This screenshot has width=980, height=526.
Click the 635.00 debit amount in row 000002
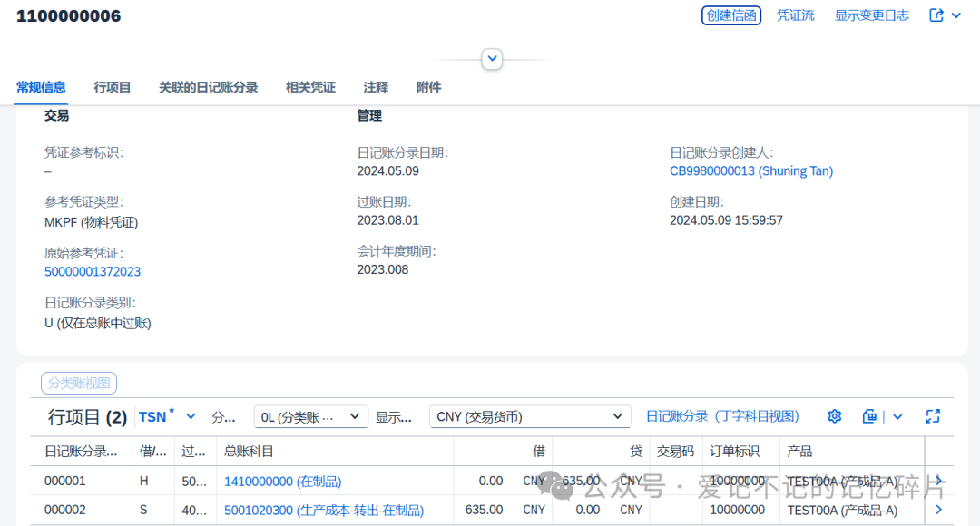point(484,510)
